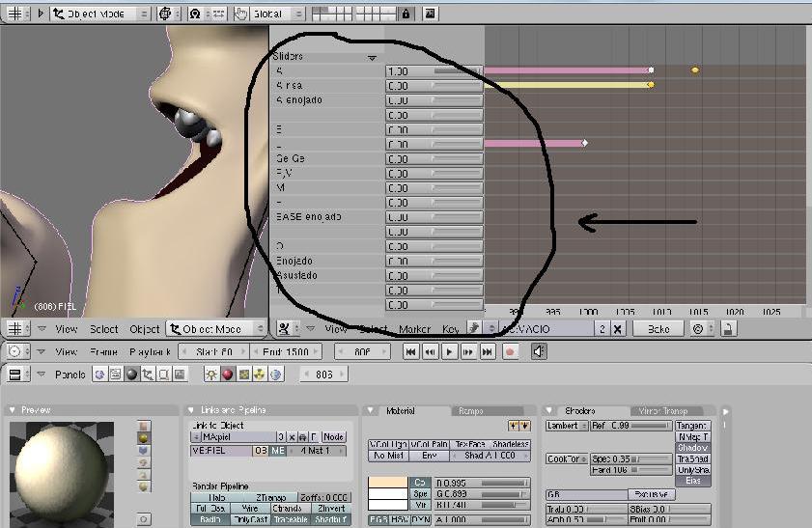Screen dimensions: 812x528
Task: Toggle the Wire render option
Action: 250,509
